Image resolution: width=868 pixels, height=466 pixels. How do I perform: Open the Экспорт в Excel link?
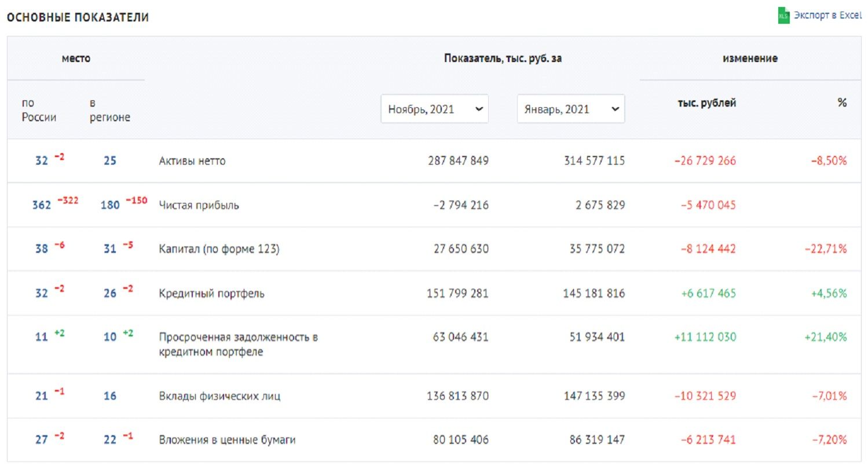[x=827, y=16]
